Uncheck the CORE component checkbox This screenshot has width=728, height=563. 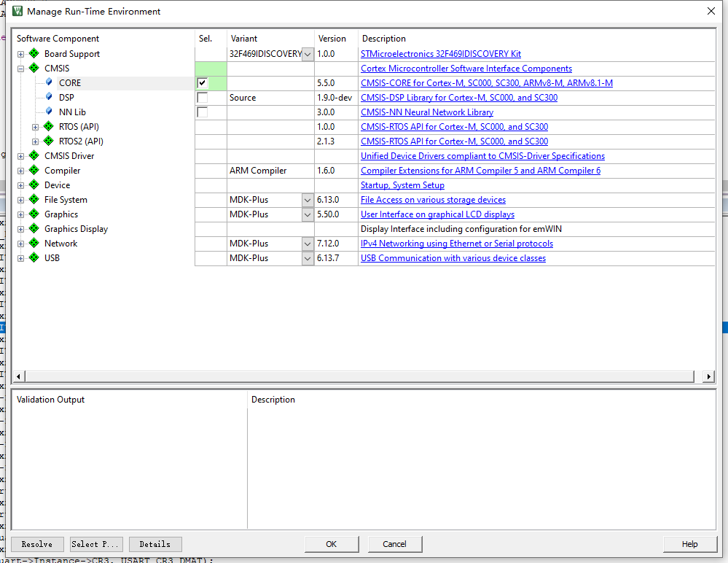click(201, 82)
